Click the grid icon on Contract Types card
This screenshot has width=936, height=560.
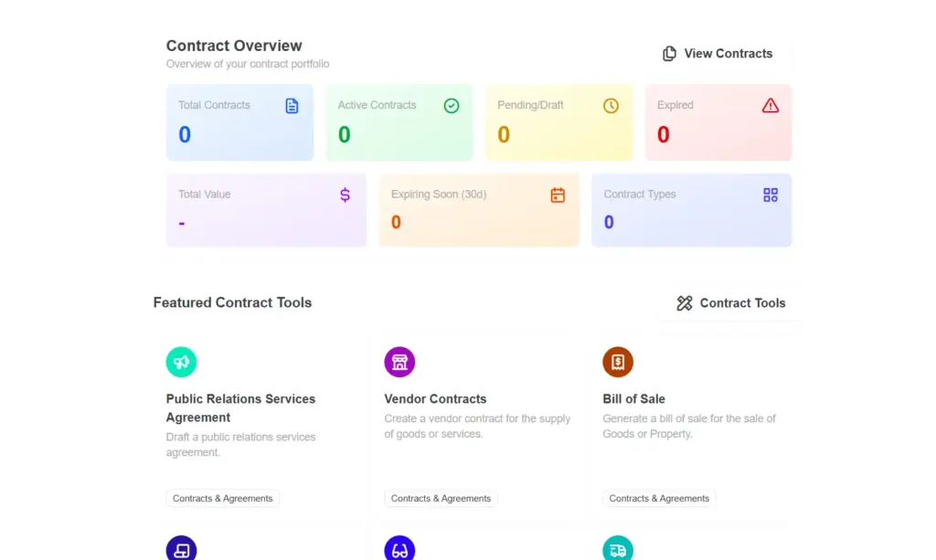click(770, 195)
